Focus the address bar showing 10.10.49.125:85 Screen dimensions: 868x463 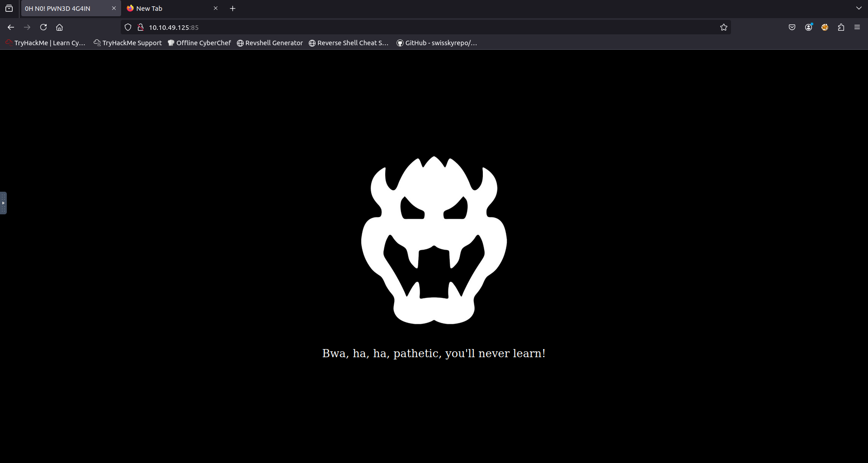(x=425, y=27)
